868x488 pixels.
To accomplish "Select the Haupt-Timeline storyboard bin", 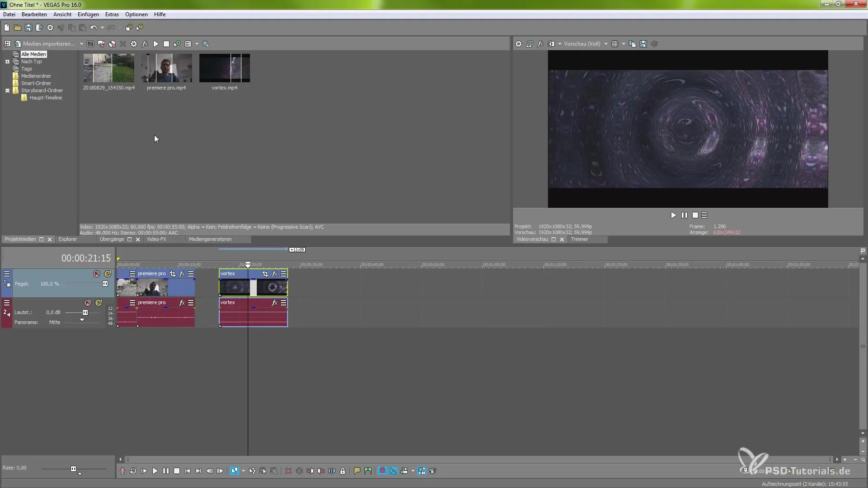I will point(46,98).
